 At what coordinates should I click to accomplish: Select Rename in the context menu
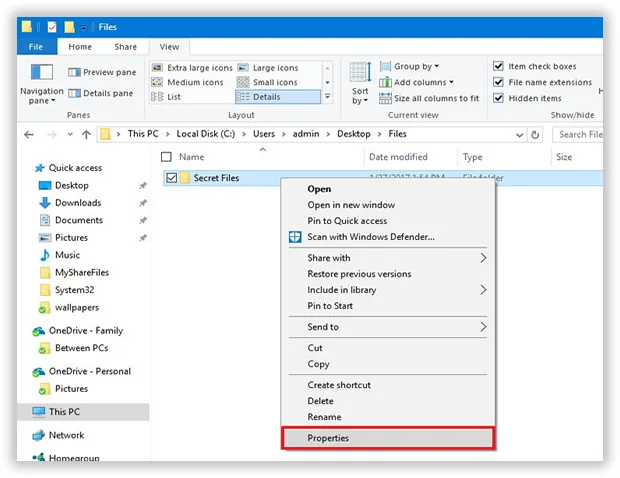[325, 417]
